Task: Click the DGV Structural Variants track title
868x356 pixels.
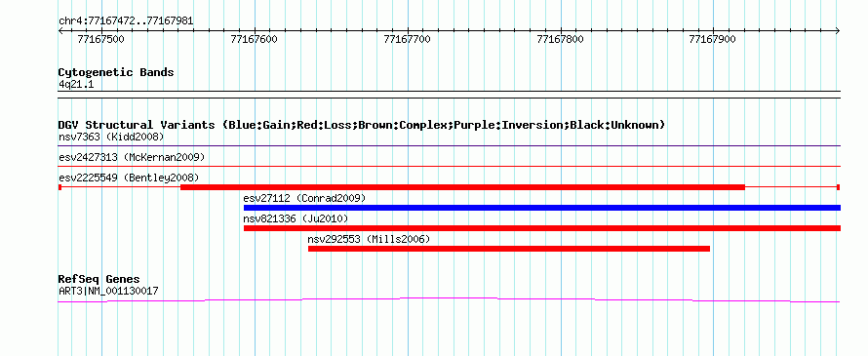Action: pos(362,125)
